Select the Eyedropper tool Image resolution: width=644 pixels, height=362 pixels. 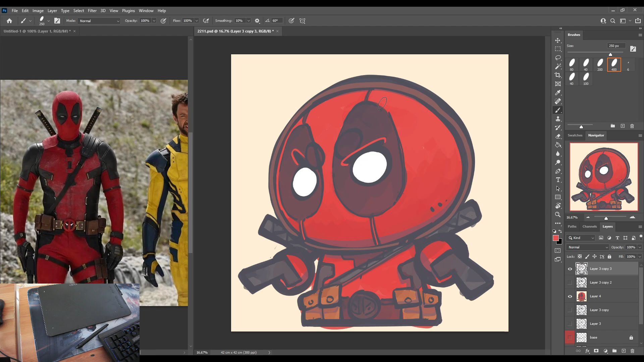point(558,93)
